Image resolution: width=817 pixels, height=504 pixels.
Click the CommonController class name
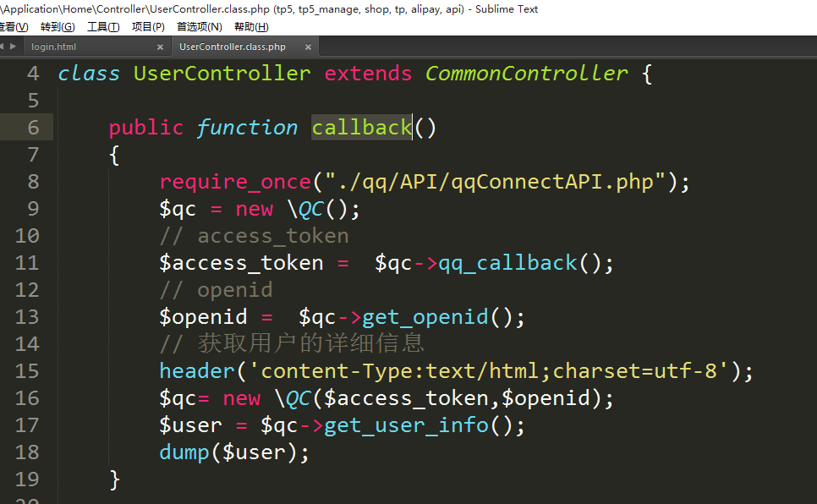526,74
